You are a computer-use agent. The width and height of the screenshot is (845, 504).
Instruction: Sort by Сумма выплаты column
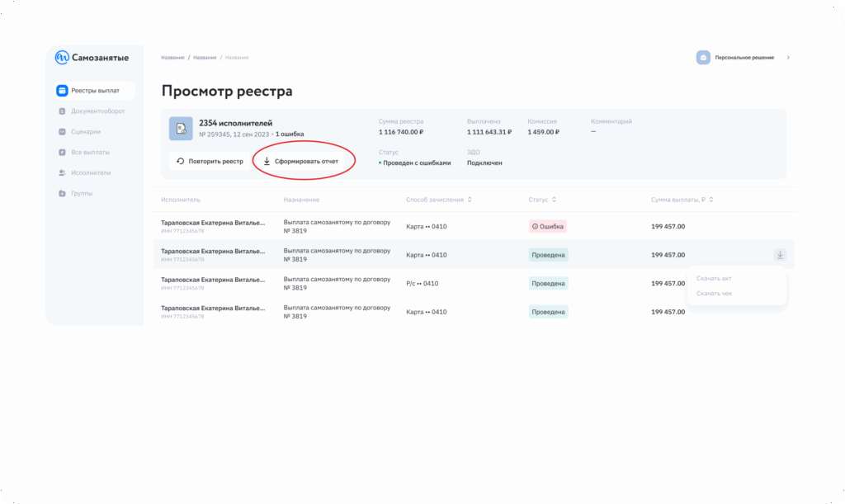click(x=710, y=200)
